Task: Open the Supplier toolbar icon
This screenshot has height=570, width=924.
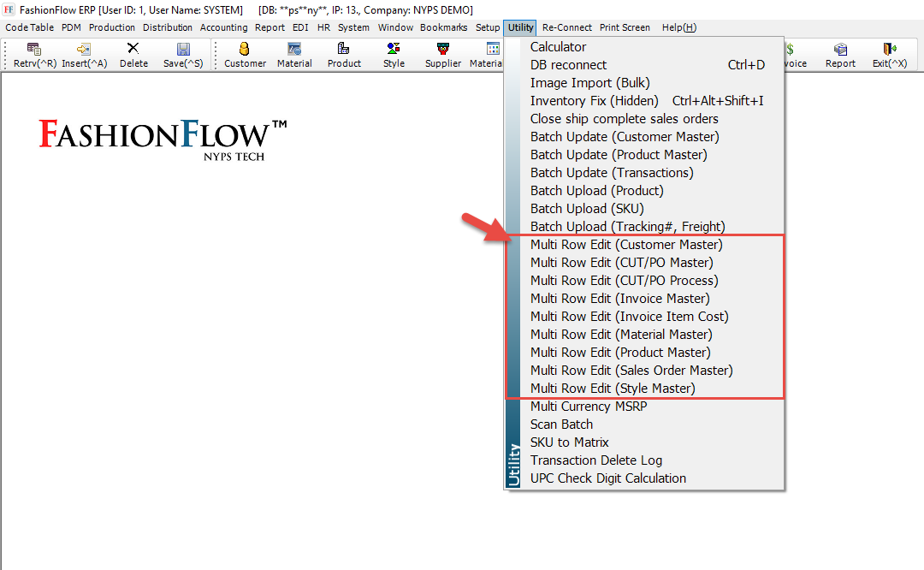Action: point(443,50)
